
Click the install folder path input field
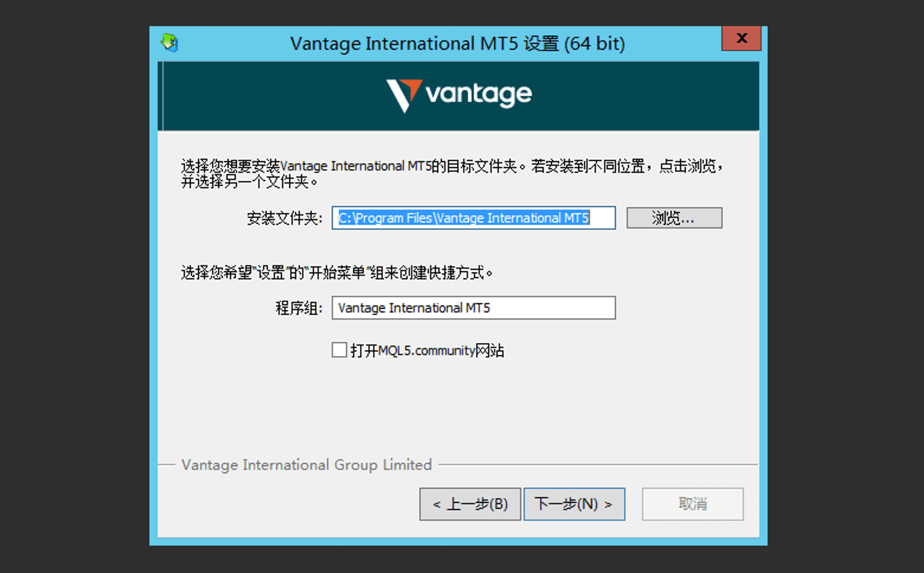[x=473, y=218]
